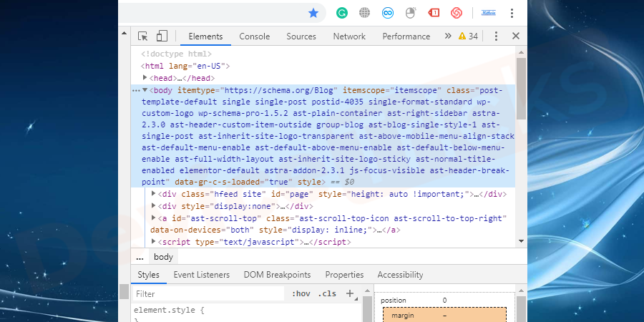
Task: Open the Performance tab
Action: click(406, 36)
